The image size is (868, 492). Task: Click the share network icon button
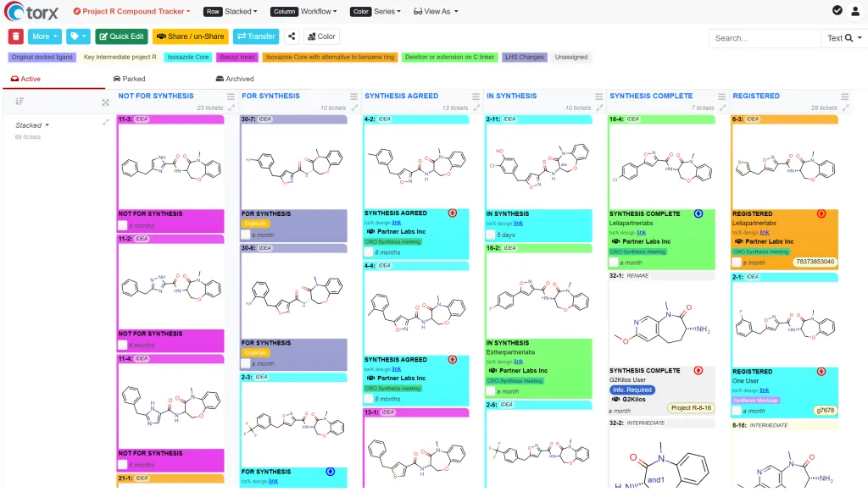click(x=292, y=36)
